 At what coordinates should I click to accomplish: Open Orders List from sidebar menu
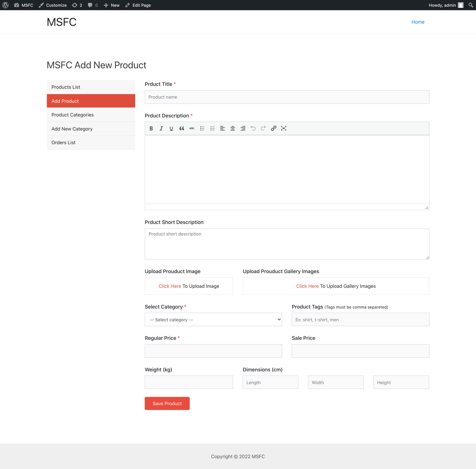(x=63, y=143)
